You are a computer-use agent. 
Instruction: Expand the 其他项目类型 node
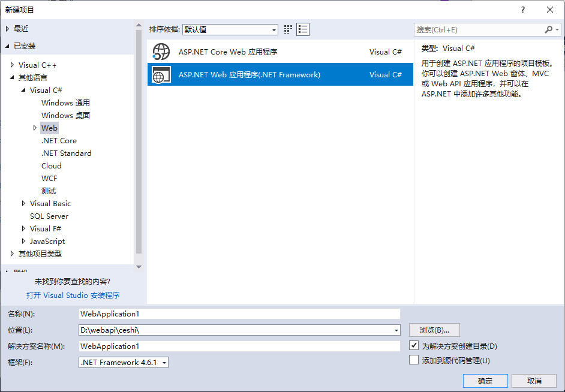pyautogui.click(x=12, y=254)
